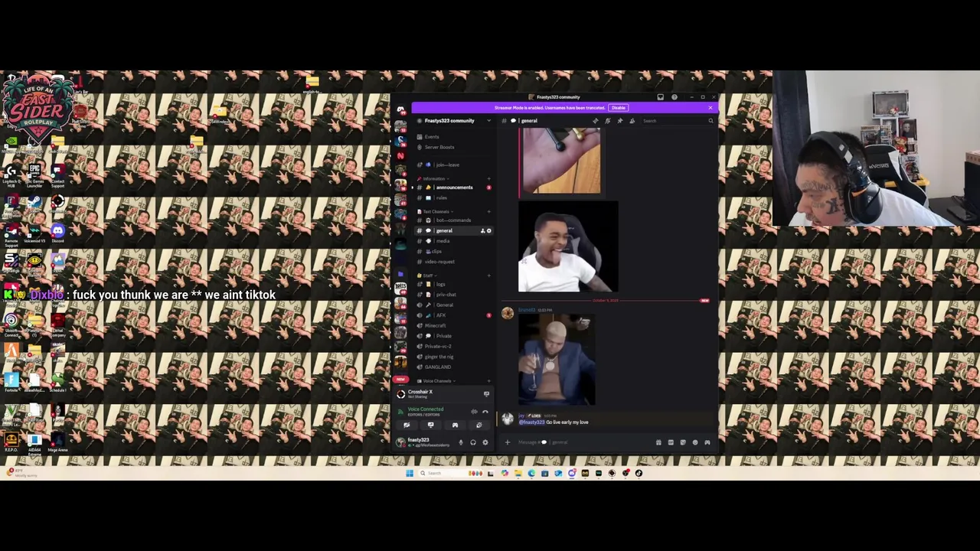Start an activity in voice panel
This screenshot has width=980, height=551.
(455, 425)
